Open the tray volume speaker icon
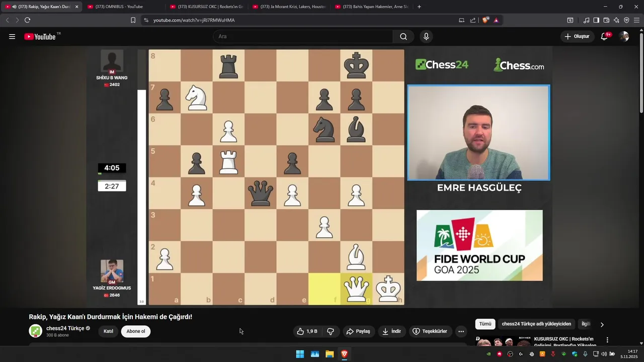Screen dimensions: 644x362 click(604, 354)
